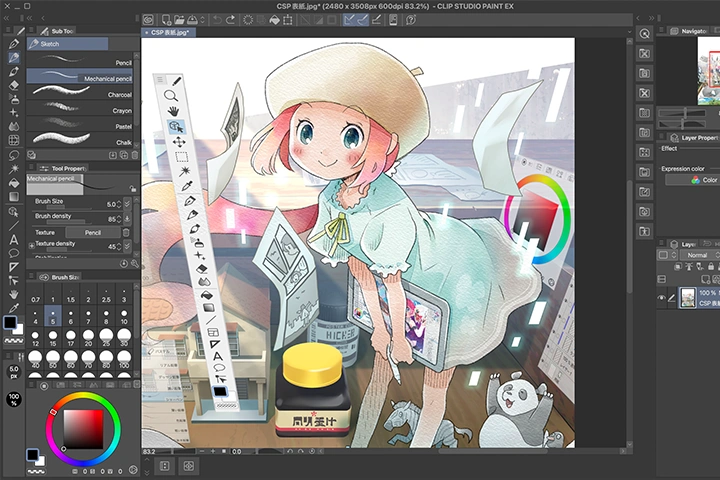
Task: Click the Expression color Color button
Action: 692,180
